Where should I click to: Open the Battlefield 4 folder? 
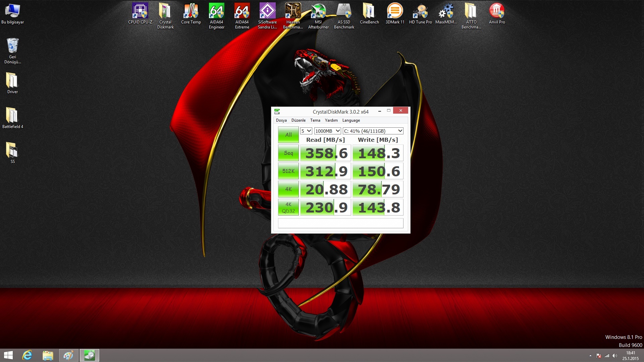coord(13,118)
